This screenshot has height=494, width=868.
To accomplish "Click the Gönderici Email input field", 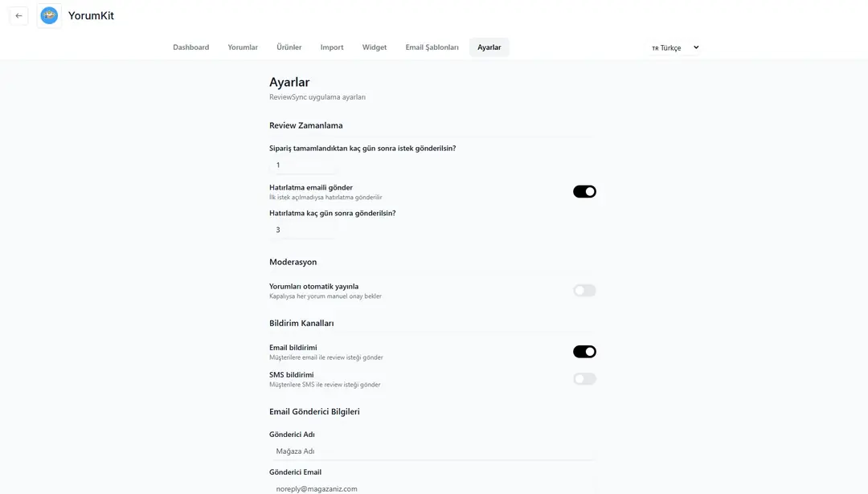I will pyautogui.click(x=432, y=488).
